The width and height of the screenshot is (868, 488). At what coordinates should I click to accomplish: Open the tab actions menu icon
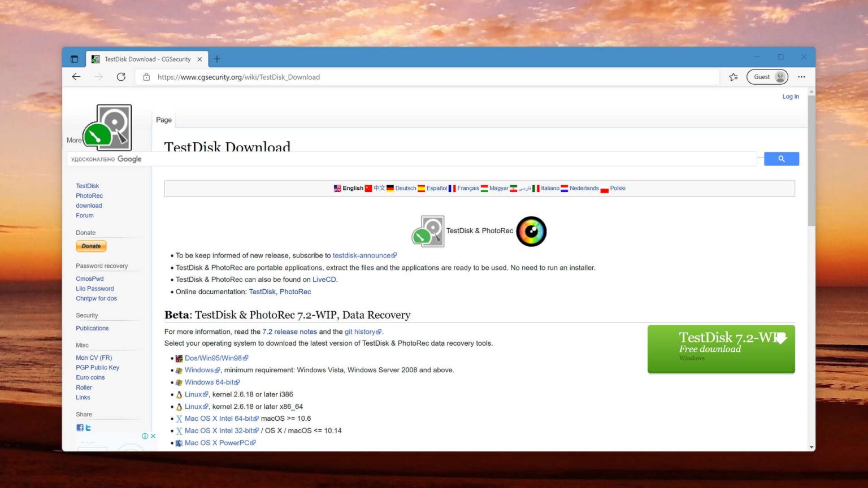[x=74, y=59]
